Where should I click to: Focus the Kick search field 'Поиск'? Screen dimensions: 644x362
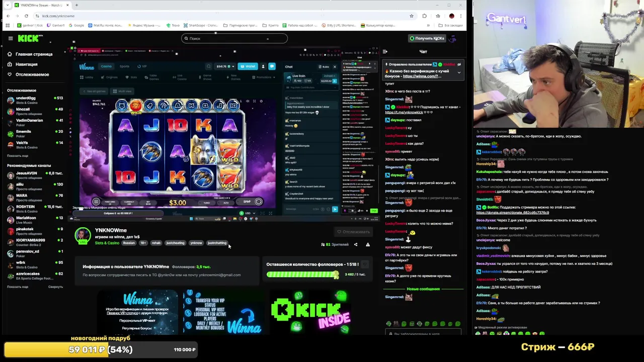pos(234,38)
